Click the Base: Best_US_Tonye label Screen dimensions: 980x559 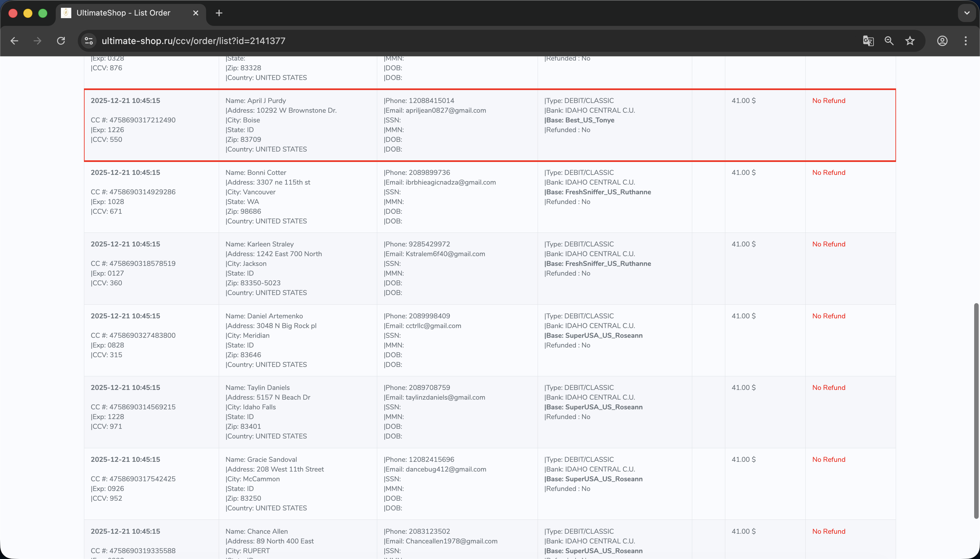(x=579, y=120)
